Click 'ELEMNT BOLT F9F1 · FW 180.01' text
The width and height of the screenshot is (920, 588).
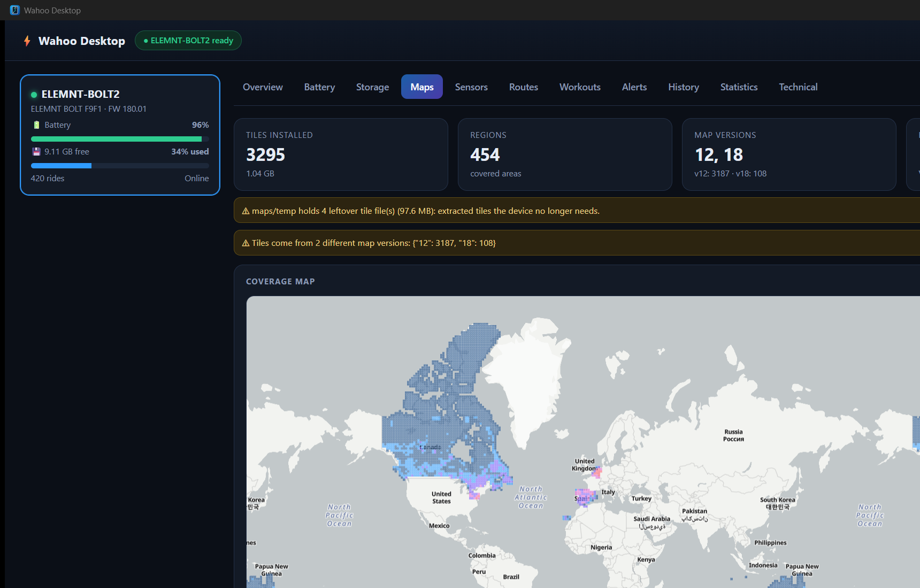coord(89,109)
